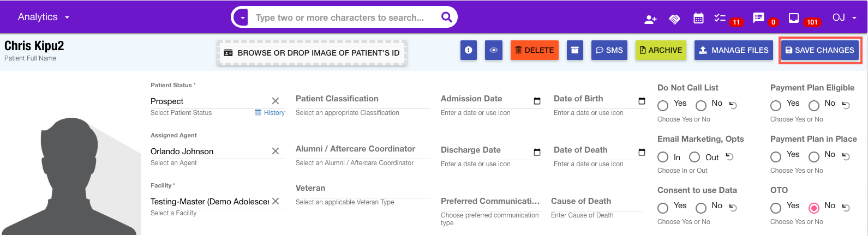Select Out for Email Marketing, Opts
This screenshot has width=868, height=236.
[x=695, y=157]
